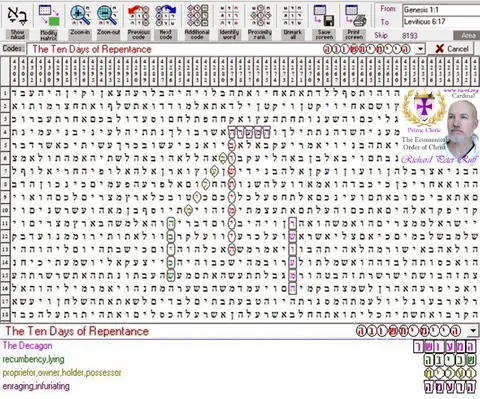Click the 'Codes:' label
480x399 pixels.
pos(14,49)
